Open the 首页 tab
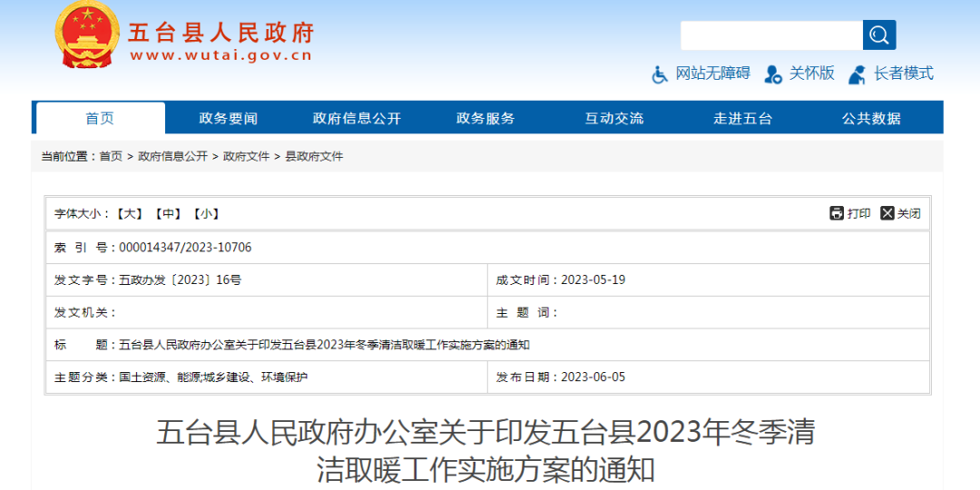The height and width of the screenshot is (490, 980). pos(101,118)
